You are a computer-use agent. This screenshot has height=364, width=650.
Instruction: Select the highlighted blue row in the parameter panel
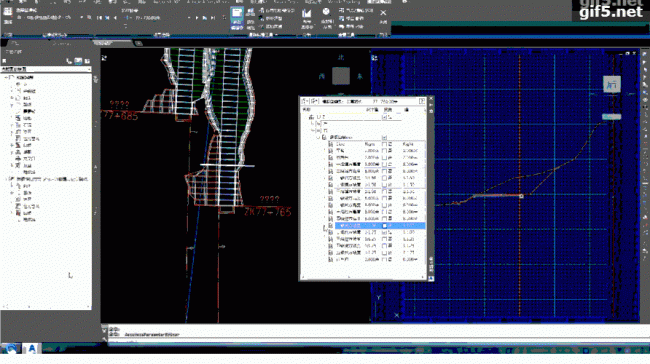click(380, 226)
